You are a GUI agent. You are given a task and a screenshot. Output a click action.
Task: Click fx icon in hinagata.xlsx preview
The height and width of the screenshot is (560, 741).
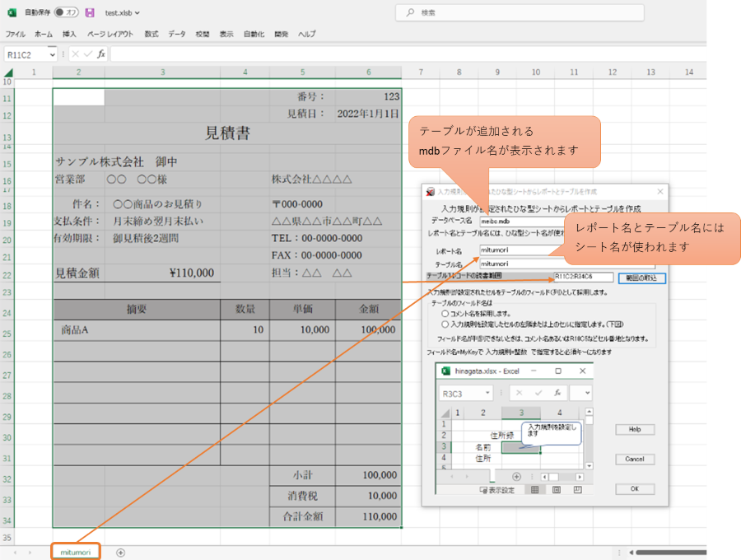click(557, 393)
